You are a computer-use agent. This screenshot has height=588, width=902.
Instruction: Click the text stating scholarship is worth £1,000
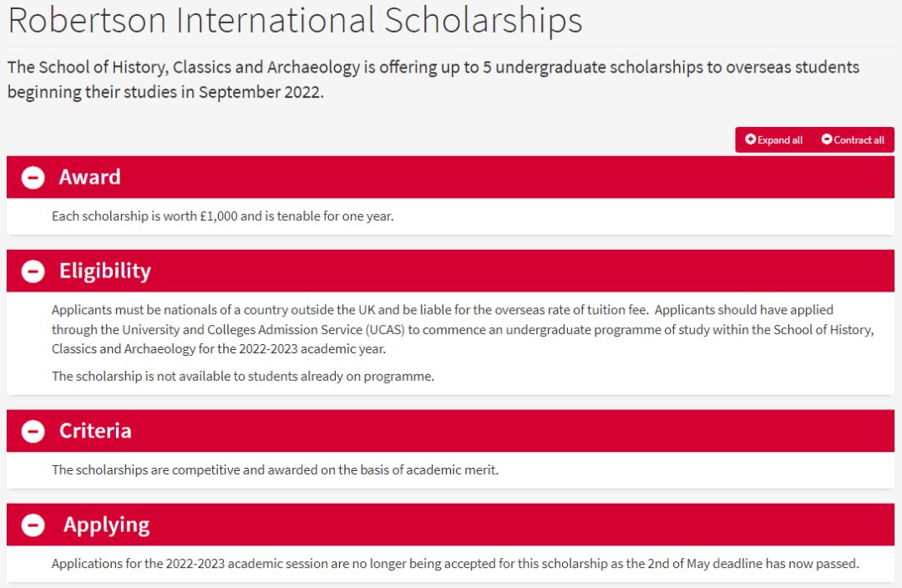tap(222, 216)
